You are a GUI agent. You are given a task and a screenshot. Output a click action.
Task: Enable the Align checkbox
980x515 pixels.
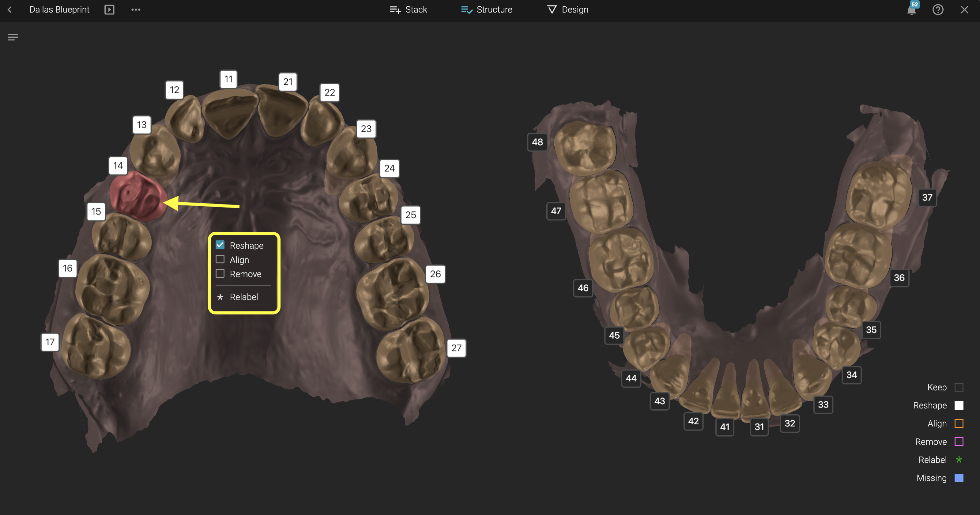[220, 259]
